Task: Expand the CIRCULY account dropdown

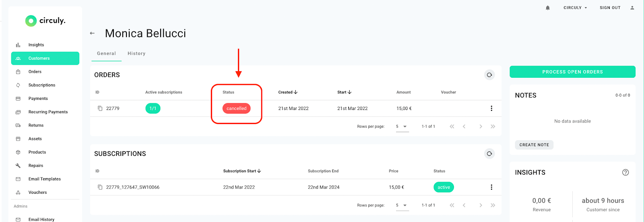Action: tap(575, 8)
